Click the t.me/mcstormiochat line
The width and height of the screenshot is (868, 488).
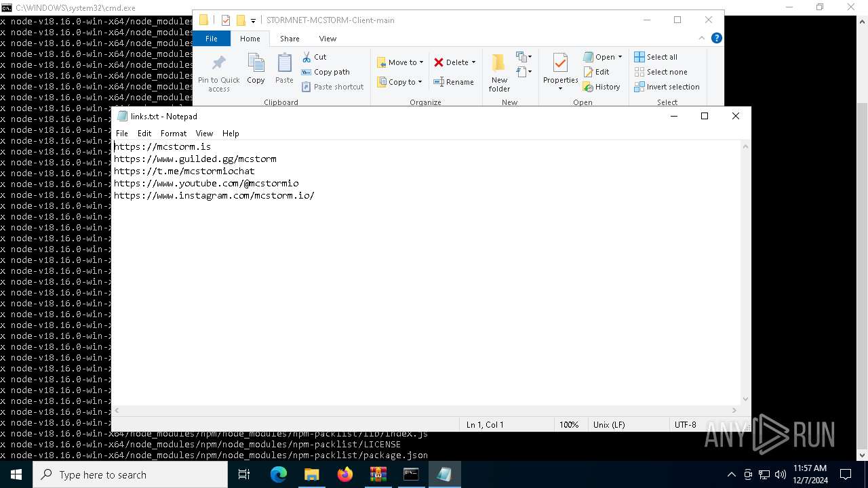point(184,171)
